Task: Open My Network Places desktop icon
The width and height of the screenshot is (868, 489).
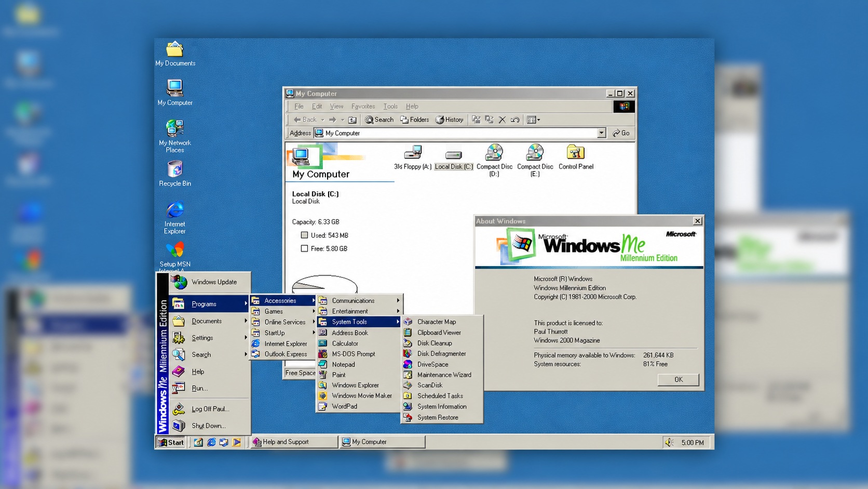Action: coord(175,136)
